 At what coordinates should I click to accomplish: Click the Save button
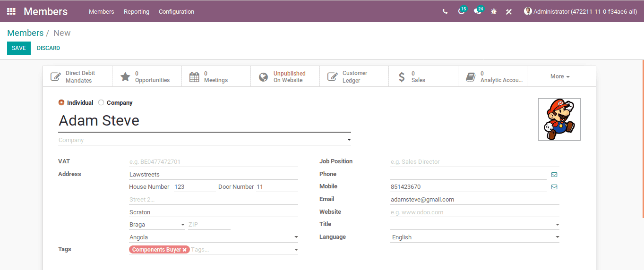point(19,48)
